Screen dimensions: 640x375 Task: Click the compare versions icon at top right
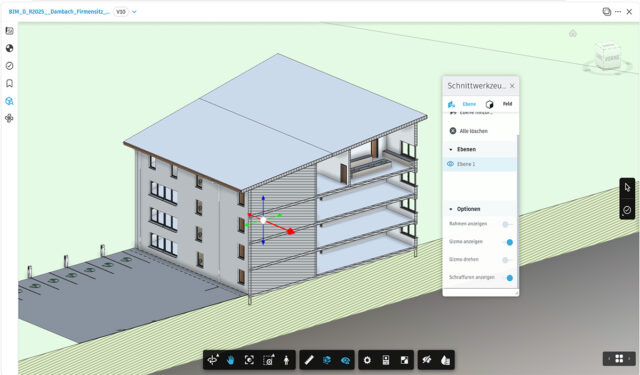pos(607,11)
